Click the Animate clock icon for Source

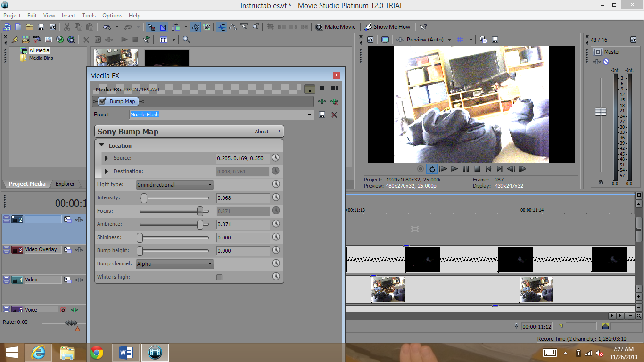(276, 158)
